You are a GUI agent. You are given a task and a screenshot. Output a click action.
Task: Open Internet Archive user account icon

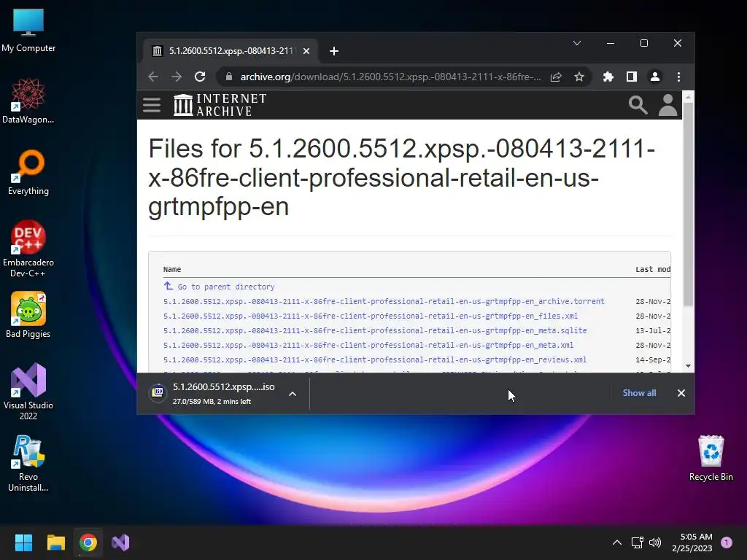click(667, 105)
